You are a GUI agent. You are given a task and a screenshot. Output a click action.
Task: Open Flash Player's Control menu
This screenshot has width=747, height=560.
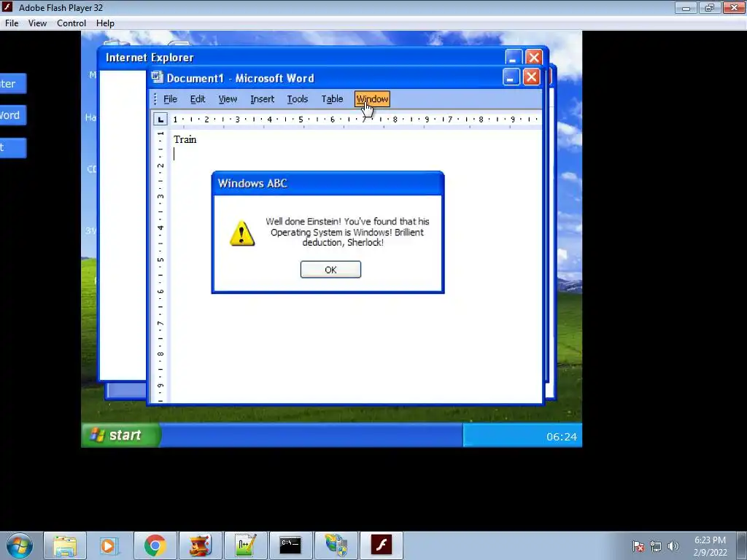pyautogui.click(x=71, y=23)
